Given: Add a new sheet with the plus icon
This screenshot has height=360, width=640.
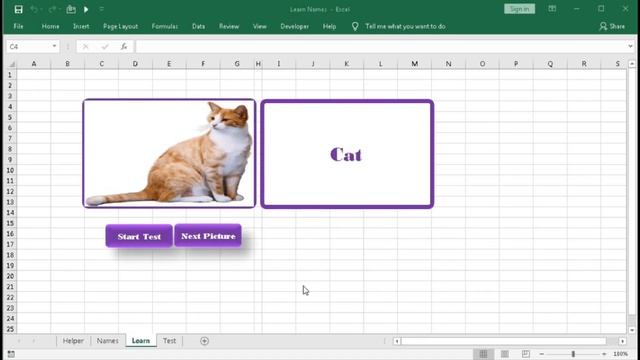Looking at the screenshot, I should [x=204, y=341].
